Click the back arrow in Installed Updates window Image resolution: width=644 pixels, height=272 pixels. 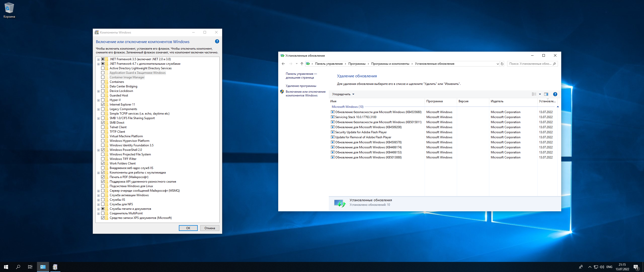pyautogui.click(x=283, y=64)
